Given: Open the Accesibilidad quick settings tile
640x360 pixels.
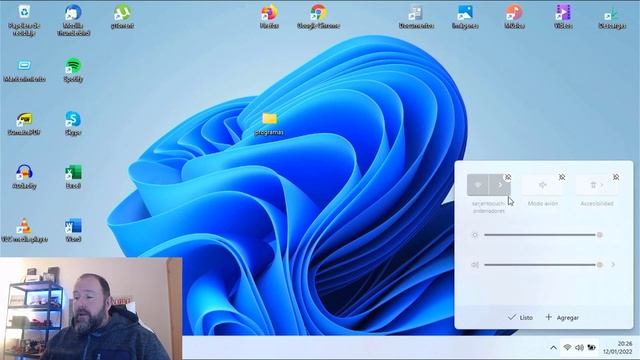Looking at the screenshot, I should 597,185.
